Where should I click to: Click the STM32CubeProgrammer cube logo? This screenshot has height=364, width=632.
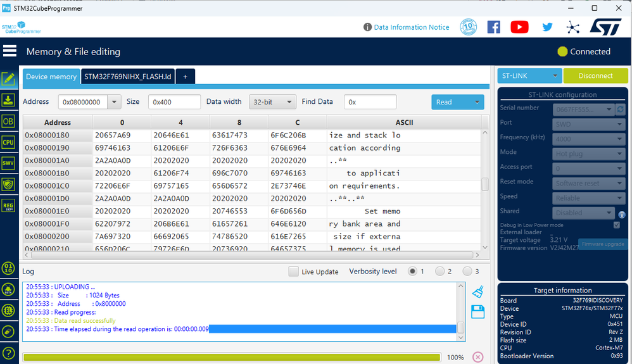click(x=22, y=27)
